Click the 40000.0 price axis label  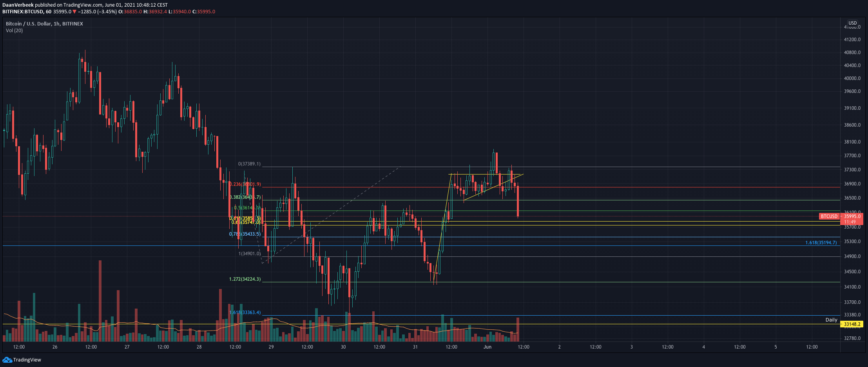852,78
